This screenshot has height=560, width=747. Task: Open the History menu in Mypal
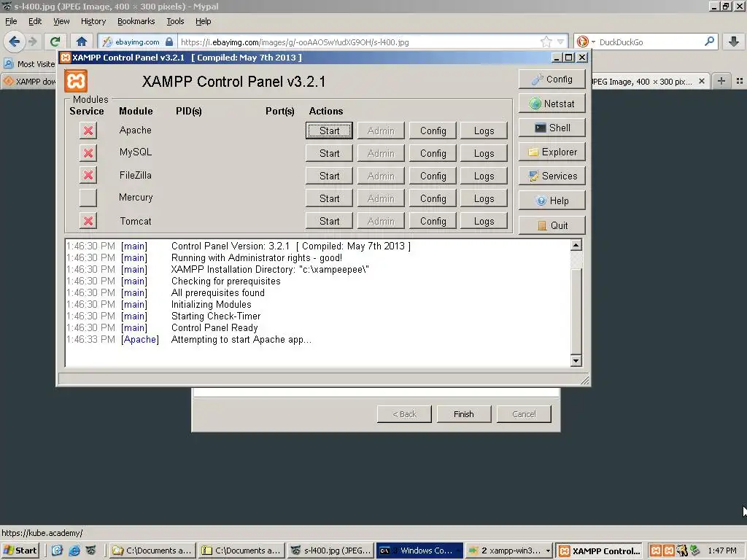point(93,21)
